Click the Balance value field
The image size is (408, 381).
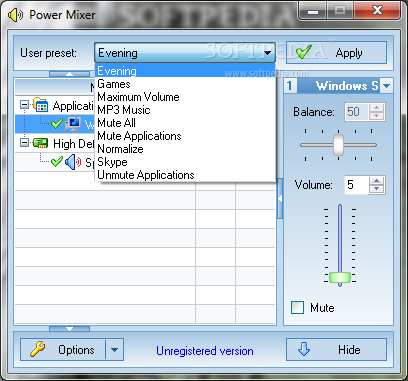click(x=357, y=112)
